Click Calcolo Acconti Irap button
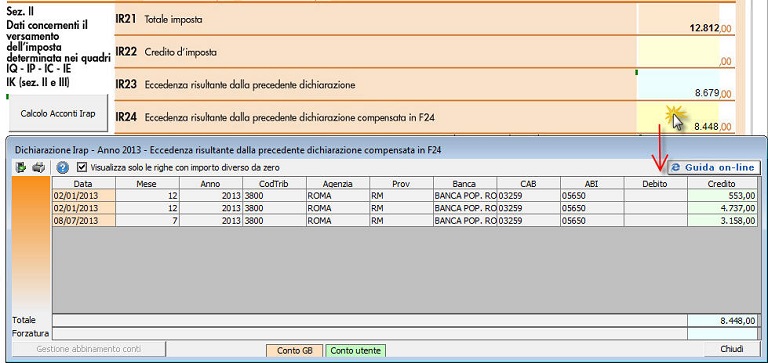This screenshot has height=363, width=768. [58, 113]
